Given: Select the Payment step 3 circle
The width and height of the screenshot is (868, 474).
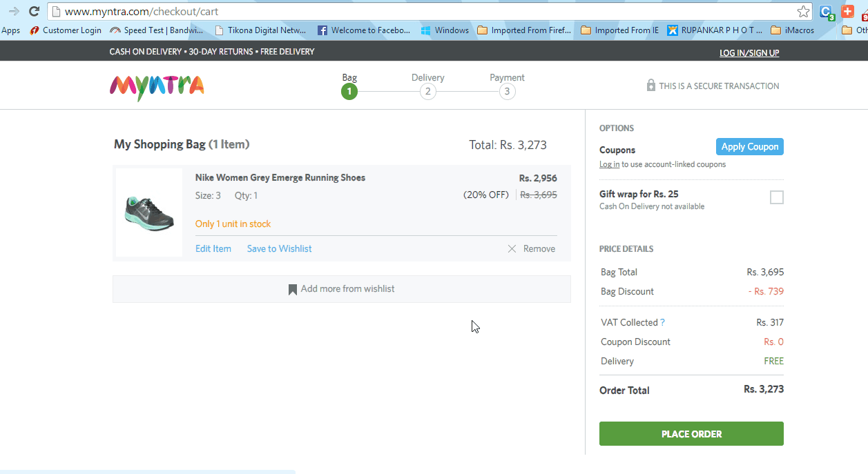Looking at the screenshot, I should coord(508,92).
